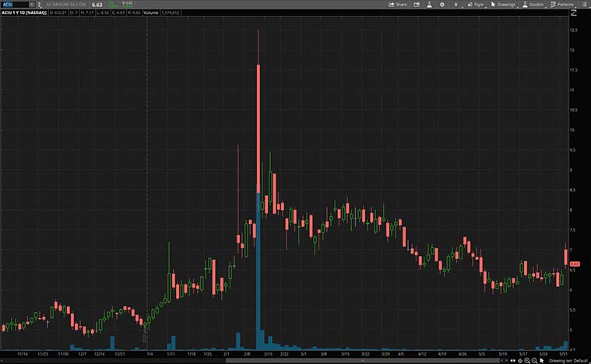Viewport: 591px width, 364px height.
Task: Click the D: 6/2/21 date readout in the chart header
Action: [x=58, y=12]
